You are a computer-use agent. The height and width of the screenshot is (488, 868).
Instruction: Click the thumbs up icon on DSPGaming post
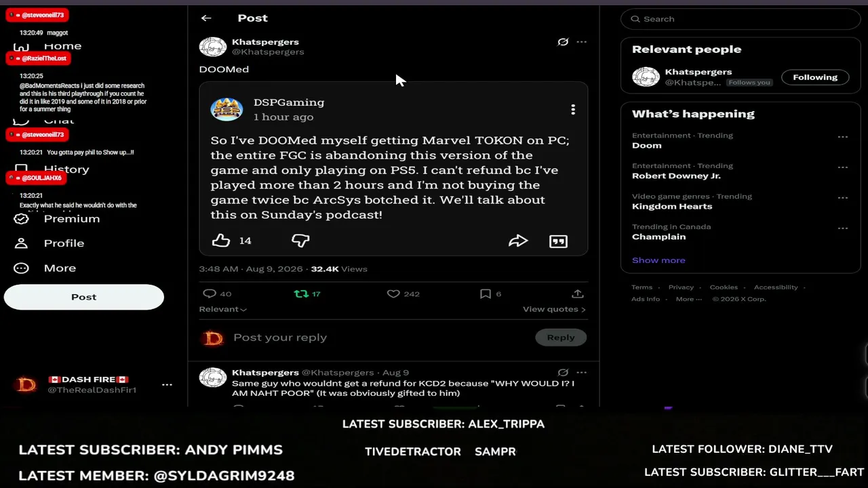point(221,241)
